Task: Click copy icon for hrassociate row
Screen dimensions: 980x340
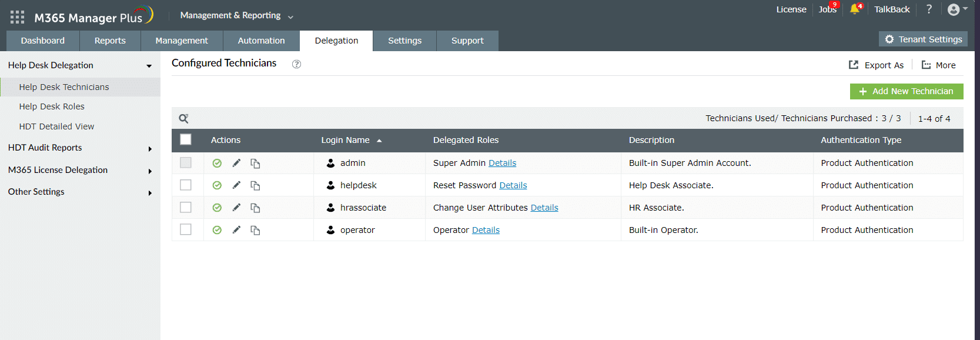Action: click(255, 208)
